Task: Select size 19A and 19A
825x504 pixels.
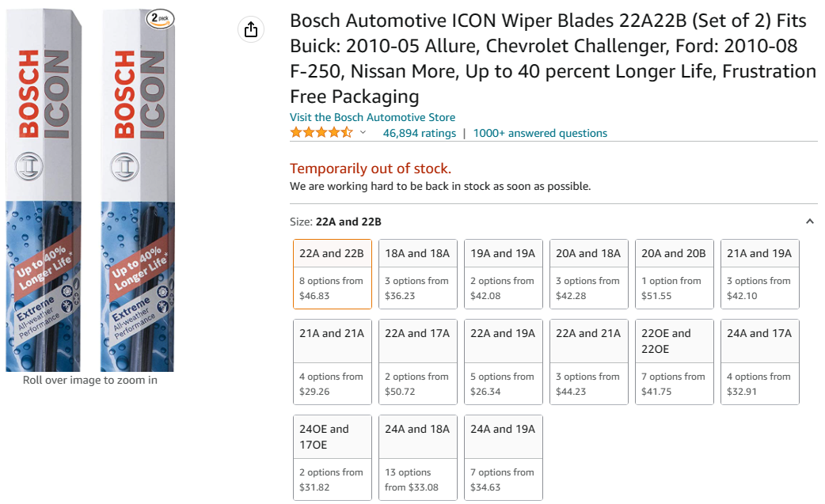Action: coord(504,274)
